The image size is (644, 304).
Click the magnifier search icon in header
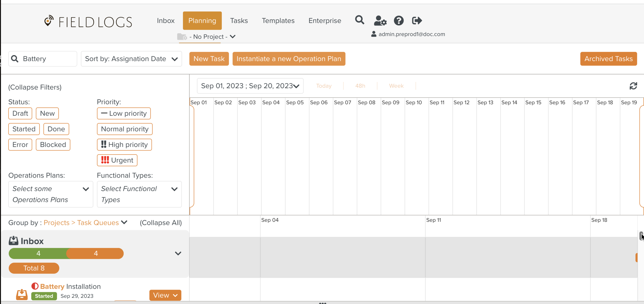(x=360, y=20)
